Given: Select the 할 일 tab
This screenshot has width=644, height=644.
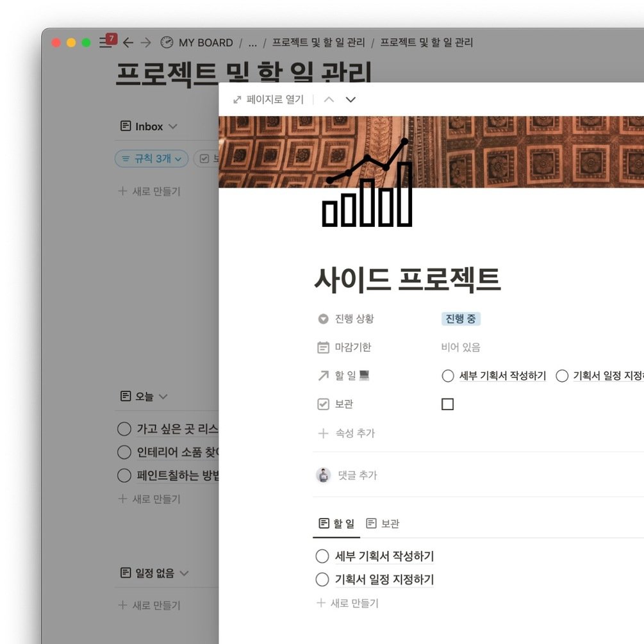Looking at the screenshot, I should (336, 524).
